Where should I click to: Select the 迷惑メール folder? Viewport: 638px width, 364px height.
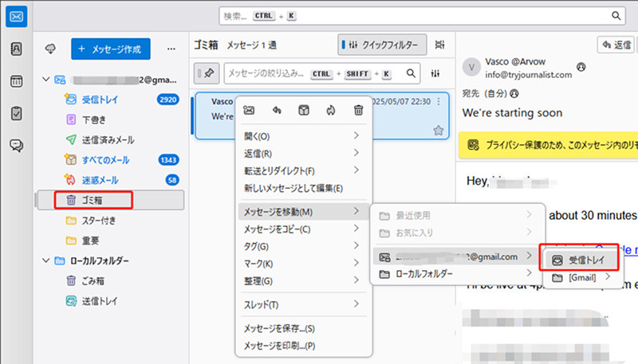pos(110,180)
